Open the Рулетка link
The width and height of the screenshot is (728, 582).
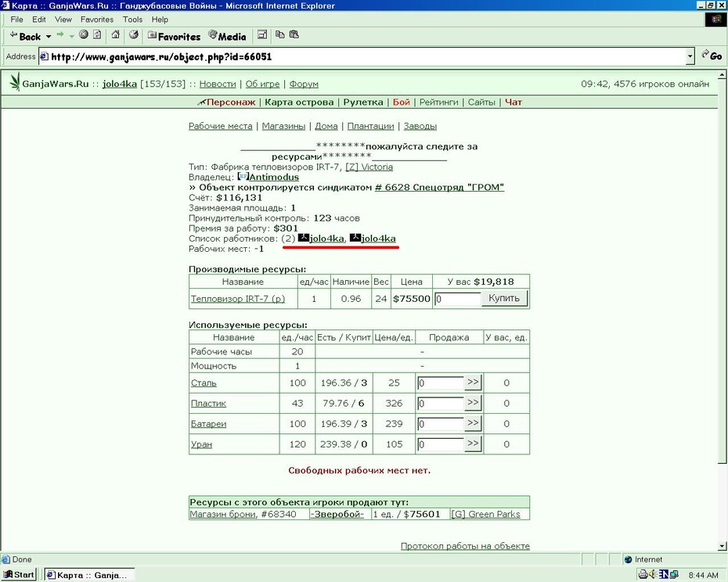tap(363, 102)
